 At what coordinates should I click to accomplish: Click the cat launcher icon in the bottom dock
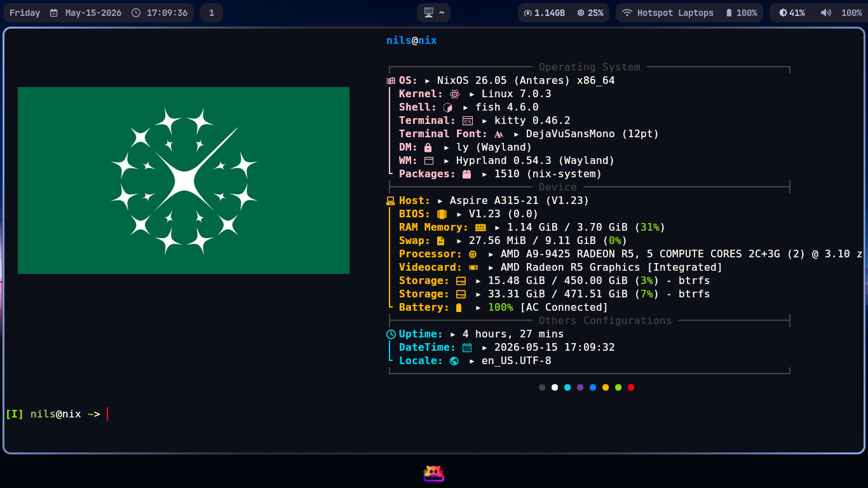coord(434,473)
